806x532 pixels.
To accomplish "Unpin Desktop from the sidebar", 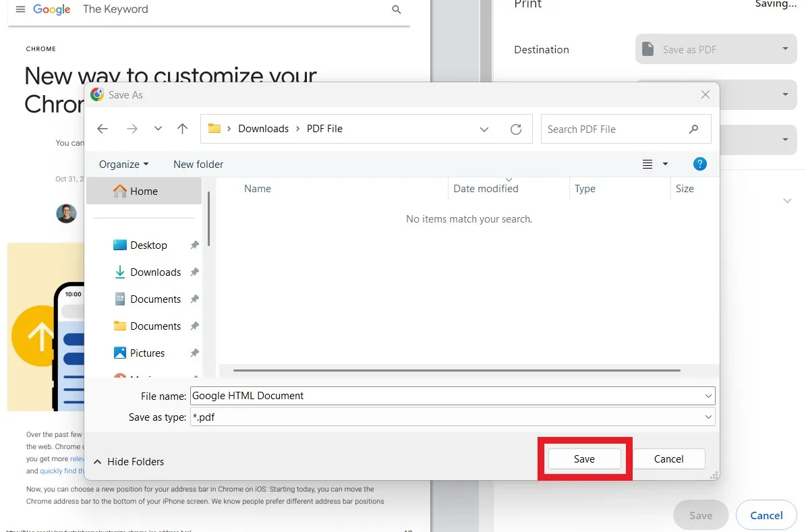I will coord(194,245).
